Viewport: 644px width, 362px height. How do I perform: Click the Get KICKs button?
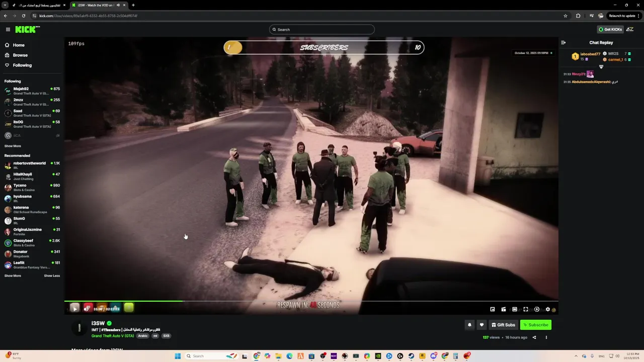coord(610,30)
